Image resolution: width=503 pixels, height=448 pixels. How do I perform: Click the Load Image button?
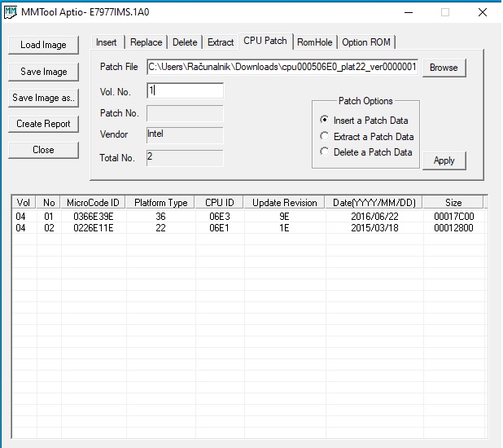tap(43, 45)
